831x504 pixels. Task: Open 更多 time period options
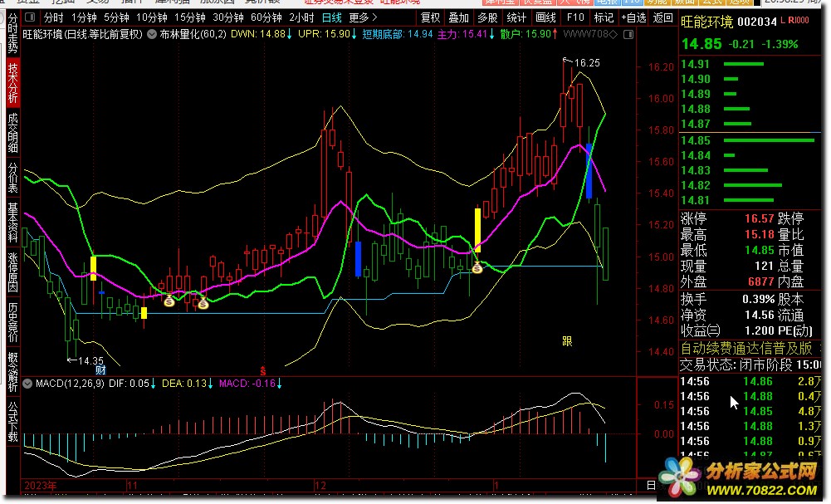coord(361,17)
